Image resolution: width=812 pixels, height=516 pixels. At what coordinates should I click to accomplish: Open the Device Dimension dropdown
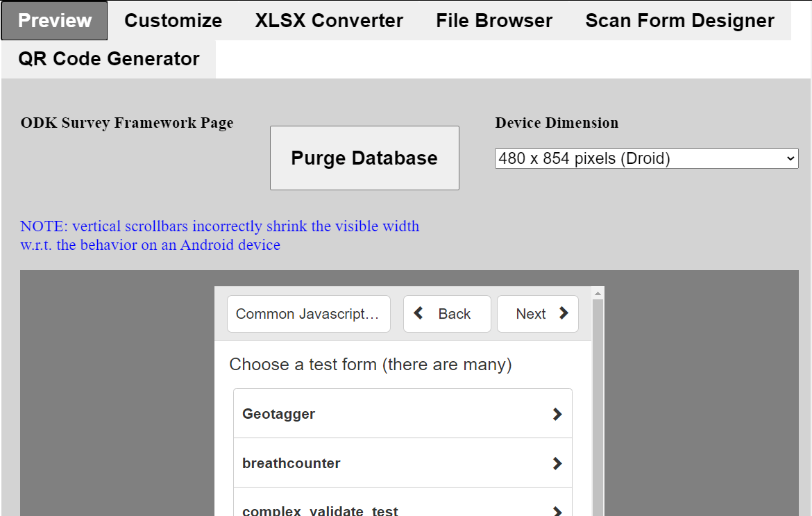pos(646,158)
